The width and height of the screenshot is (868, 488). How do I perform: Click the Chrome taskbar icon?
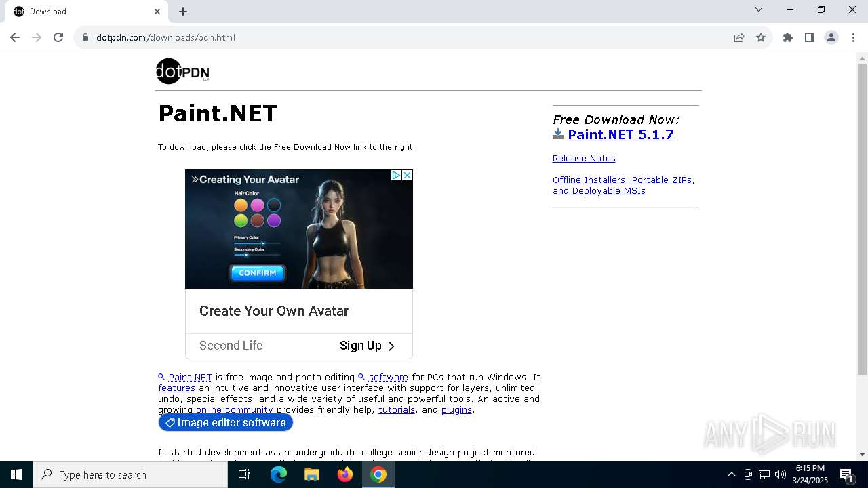click(x=378, y=474)
